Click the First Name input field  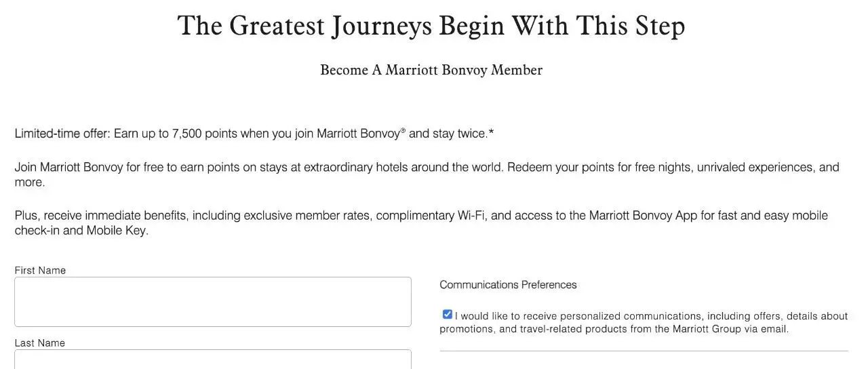(212, 301)
